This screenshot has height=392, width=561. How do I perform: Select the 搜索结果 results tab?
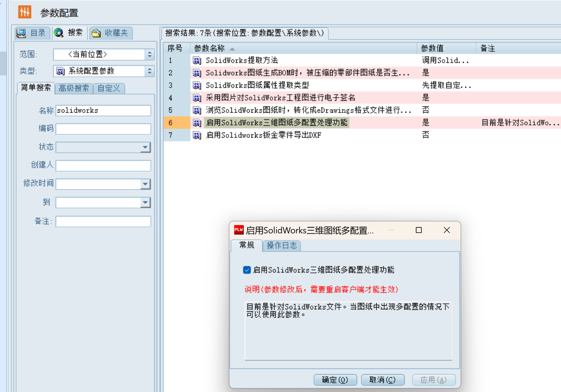pyautogui.click(x=244, y=33)
